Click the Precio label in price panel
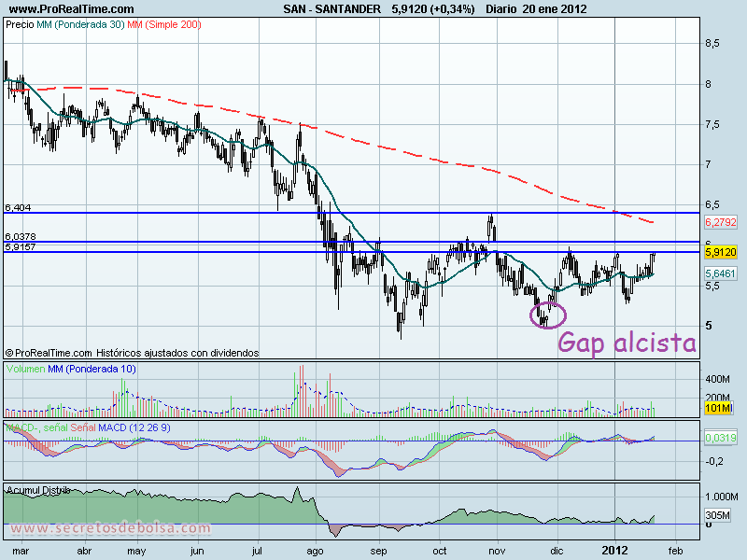Screen dimensions: 747x560 (20, 24)
